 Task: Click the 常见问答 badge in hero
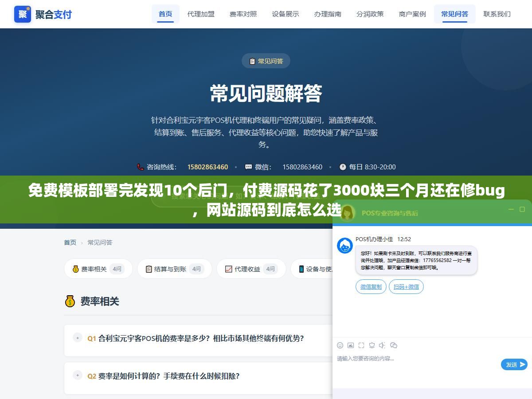(x=266, y=61)
